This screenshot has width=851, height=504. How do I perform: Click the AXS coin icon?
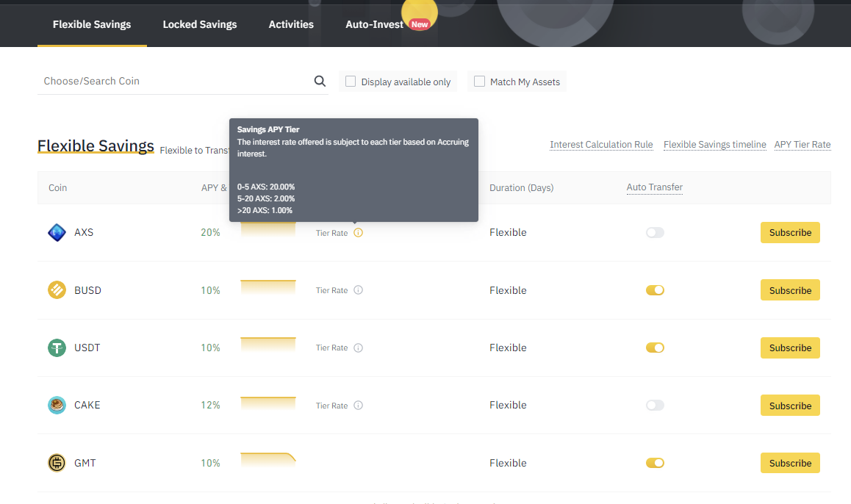click(57, 233)
